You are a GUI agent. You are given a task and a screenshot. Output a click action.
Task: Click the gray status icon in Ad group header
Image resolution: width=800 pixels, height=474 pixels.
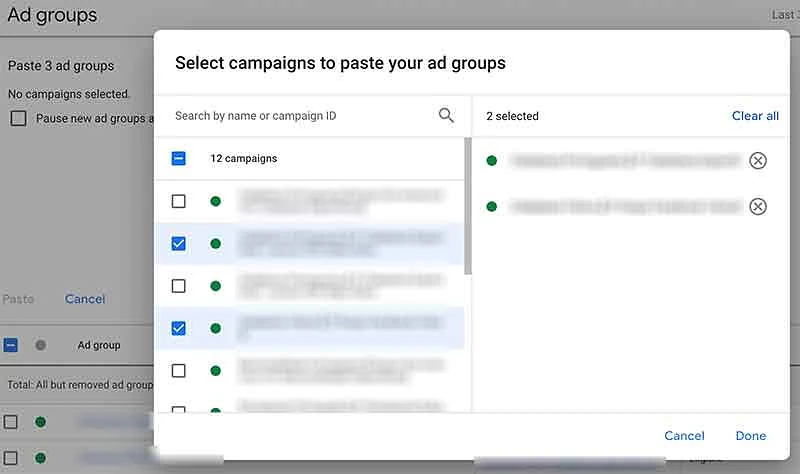click(40, 345)
